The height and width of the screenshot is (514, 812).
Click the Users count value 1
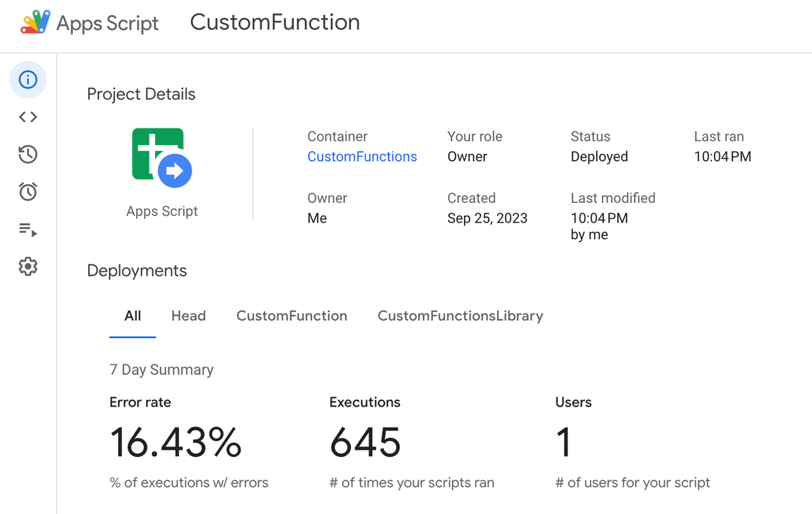click(564, 443)
